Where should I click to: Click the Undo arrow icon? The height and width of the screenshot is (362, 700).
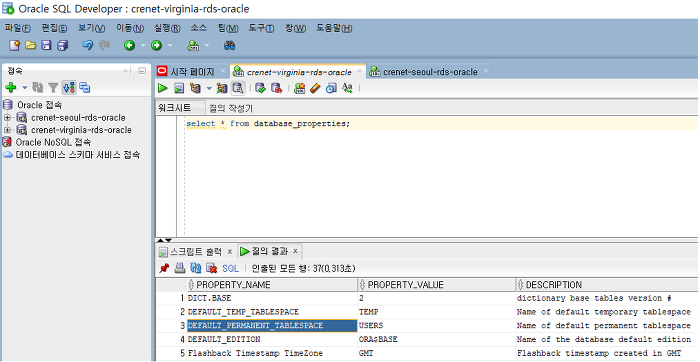(x=88, y=45)
